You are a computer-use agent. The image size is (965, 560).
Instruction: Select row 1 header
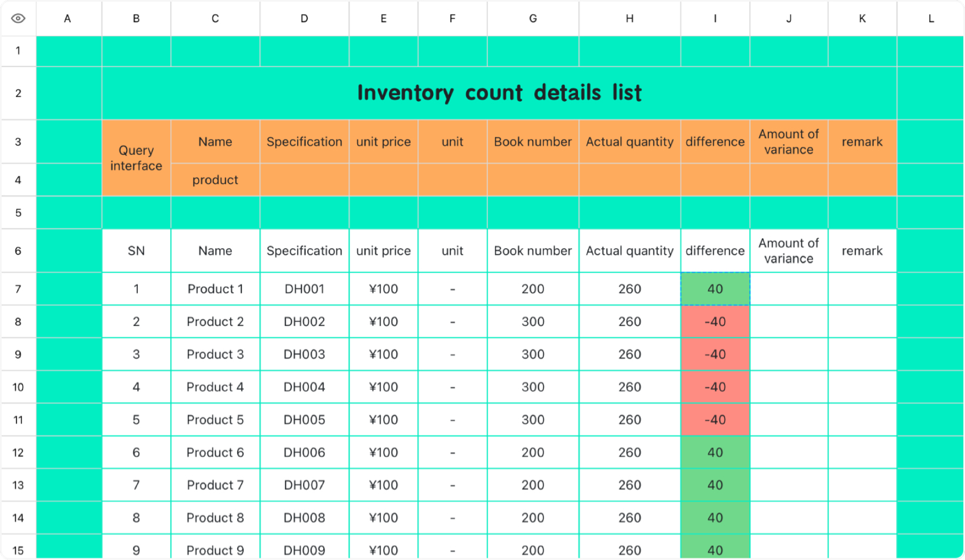(x=18, y=51)
